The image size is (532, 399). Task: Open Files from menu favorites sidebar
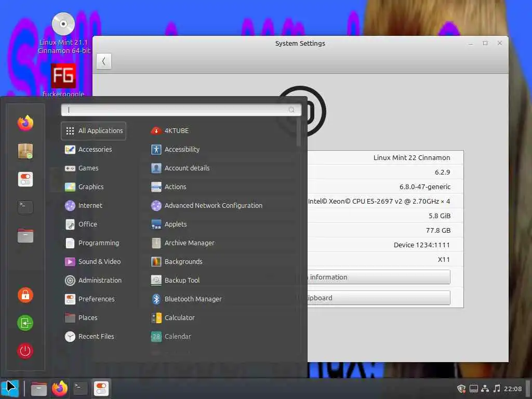pyautogui.click(x=25, y=235)
